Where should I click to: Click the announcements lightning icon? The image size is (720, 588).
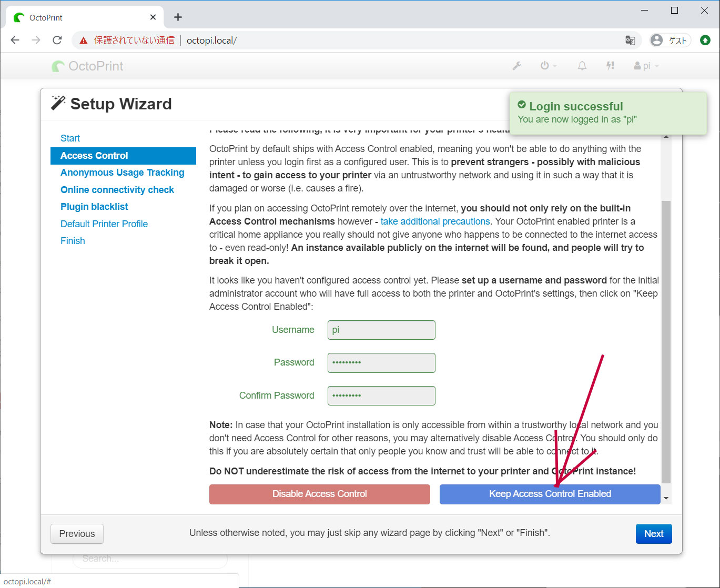[x=610, y=66]
